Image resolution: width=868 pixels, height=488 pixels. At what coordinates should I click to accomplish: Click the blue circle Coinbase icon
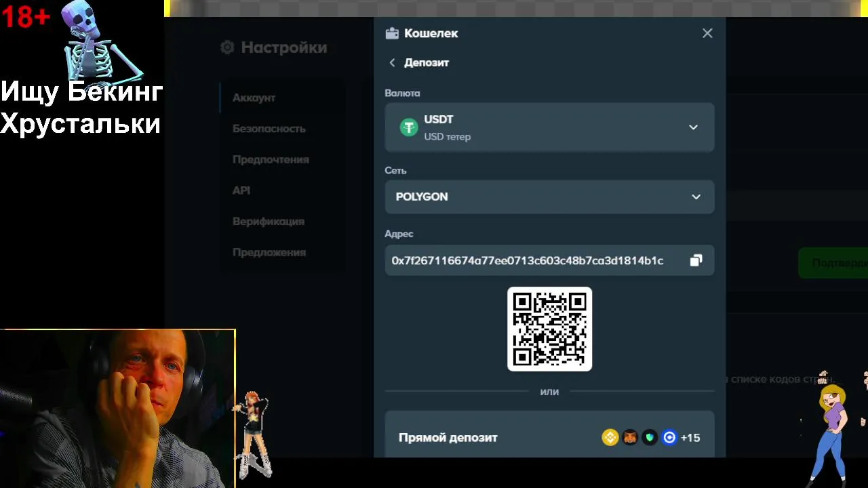pyautogui.click(x=669, y=437)
